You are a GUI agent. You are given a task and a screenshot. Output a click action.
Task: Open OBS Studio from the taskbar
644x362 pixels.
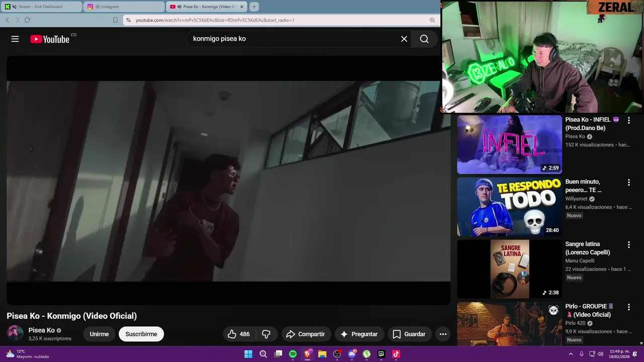point(337,354)
